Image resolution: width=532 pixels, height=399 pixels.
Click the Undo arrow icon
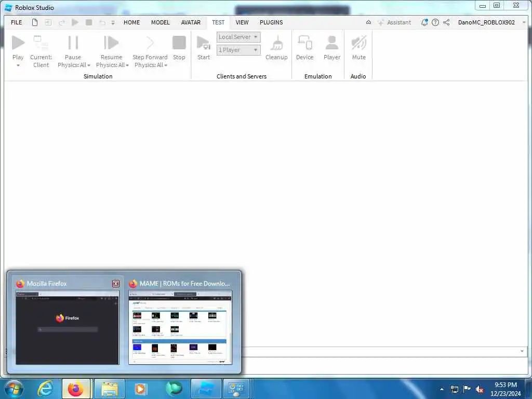(102, 22)
